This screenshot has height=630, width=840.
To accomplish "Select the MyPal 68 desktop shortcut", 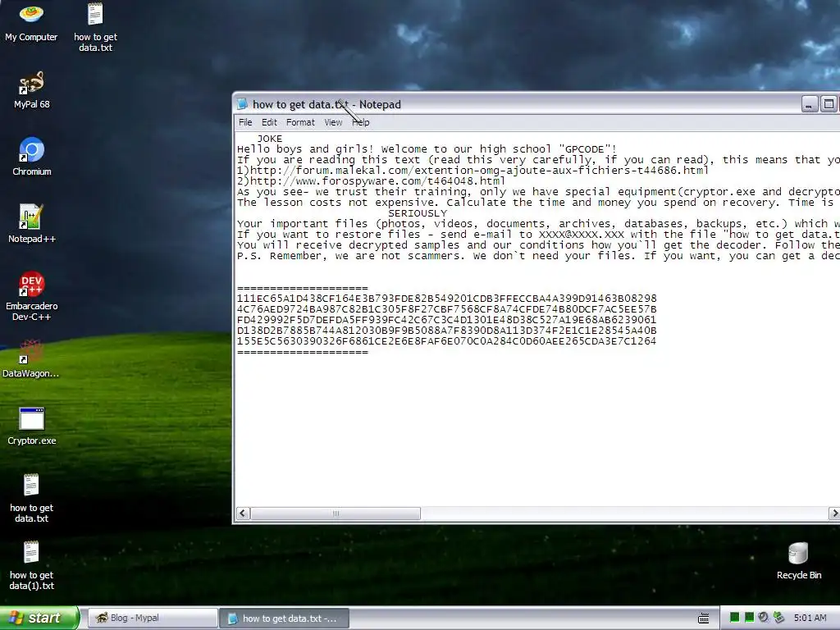I will (x=32, y=90).
